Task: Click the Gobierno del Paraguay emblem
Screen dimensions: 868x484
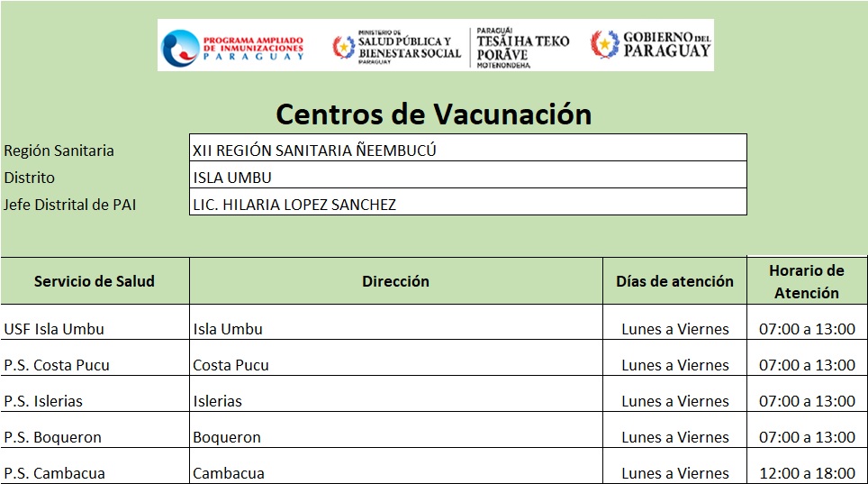Action: tap(604, 44)
